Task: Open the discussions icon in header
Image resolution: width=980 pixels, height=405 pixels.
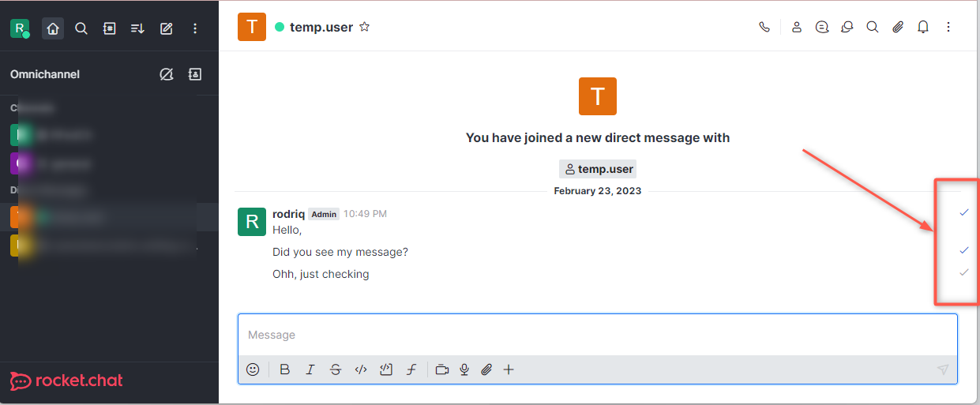Action: coord(847,27)
